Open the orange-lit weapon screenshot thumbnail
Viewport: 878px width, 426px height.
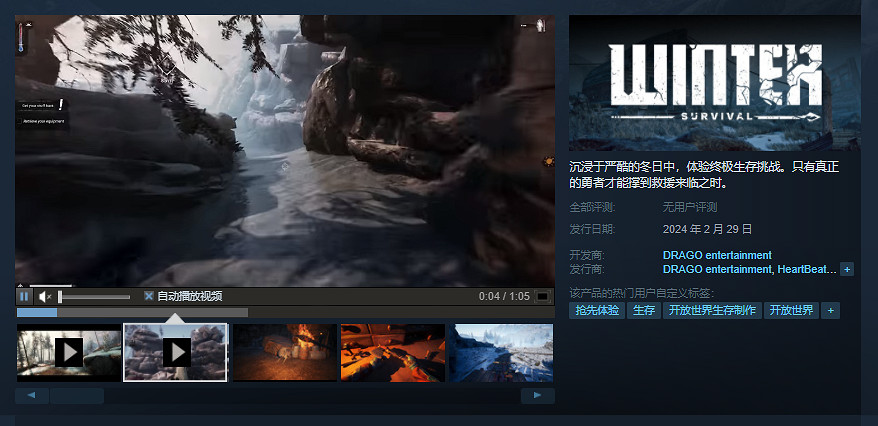tap(392, 352)
